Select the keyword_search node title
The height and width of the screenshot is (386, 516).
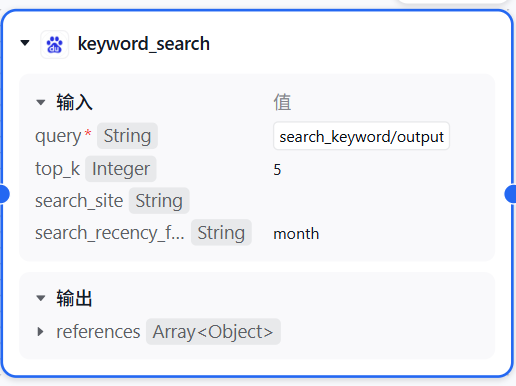144,44
